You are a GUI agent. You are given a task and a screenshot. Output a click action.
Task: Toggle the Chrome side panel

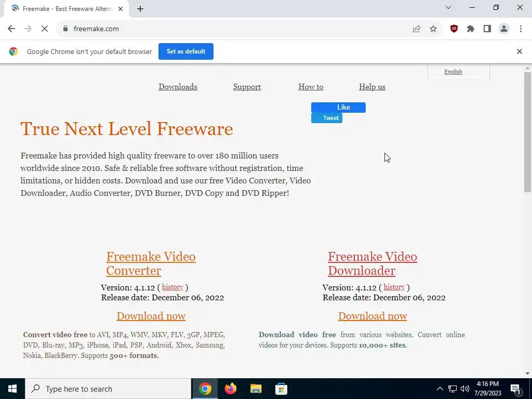[487, 29]
